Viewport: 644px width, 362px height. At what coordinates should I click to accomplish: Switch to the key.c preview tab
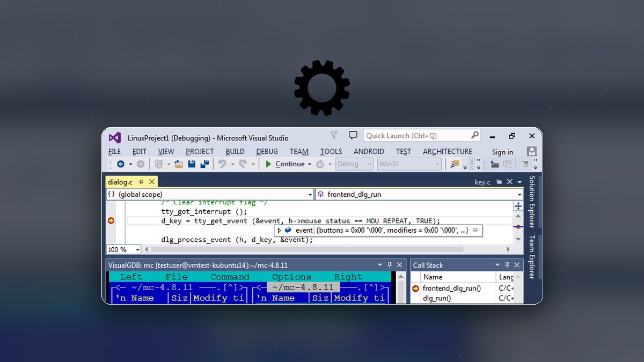[x=482, y=182]
